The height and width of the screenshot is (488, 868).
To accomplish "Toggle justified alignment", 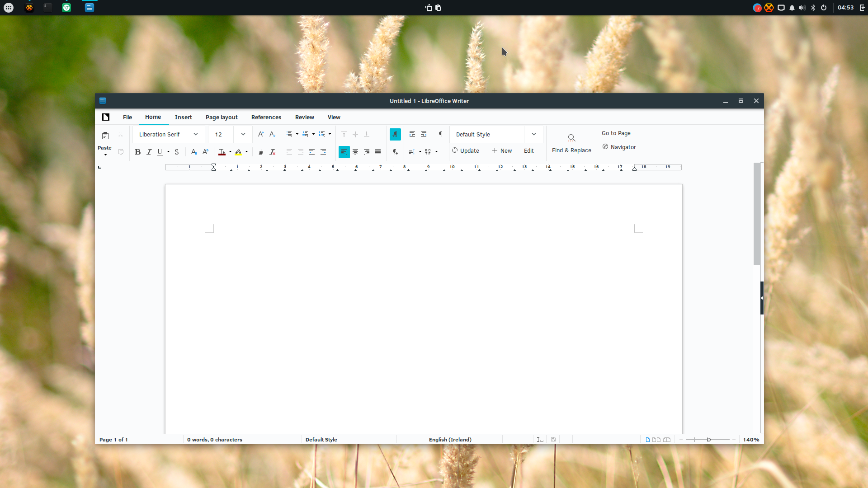I will 378,152.
